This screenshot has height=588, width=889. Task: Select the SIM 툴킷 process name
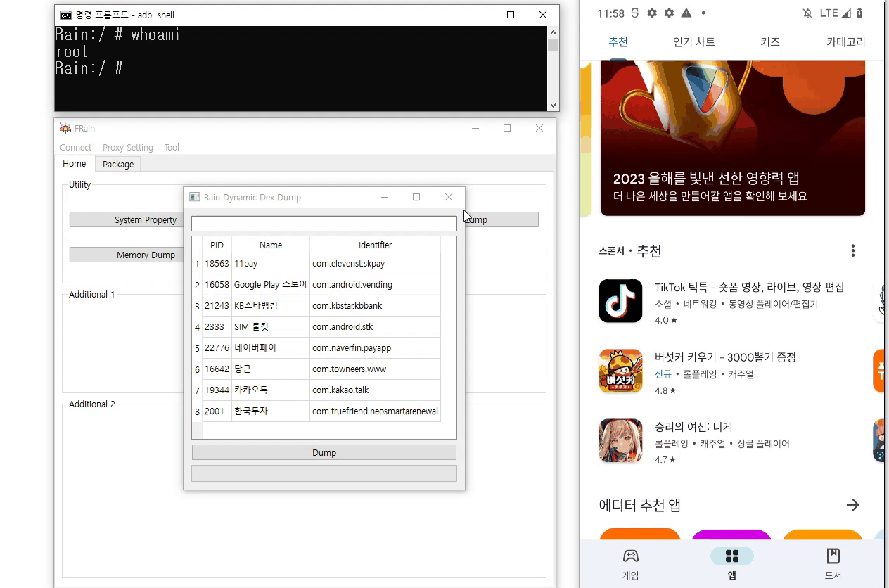point(271,327)
